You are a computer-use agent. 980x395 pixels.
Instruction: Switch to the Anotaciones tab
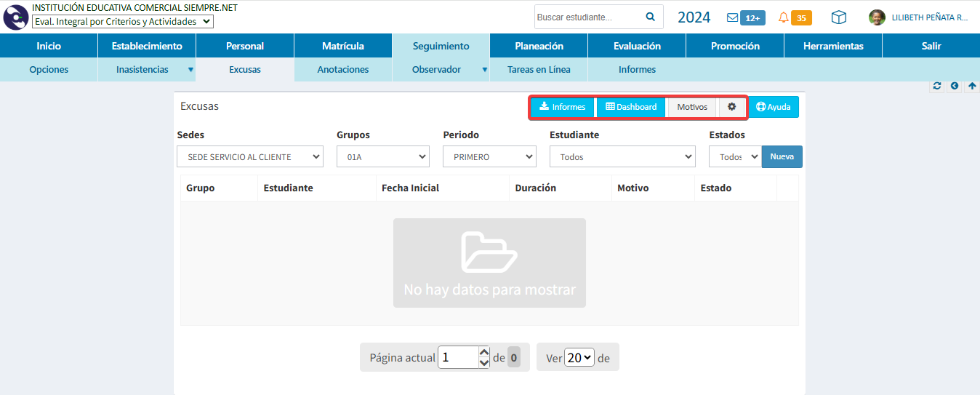click(343, 70)
